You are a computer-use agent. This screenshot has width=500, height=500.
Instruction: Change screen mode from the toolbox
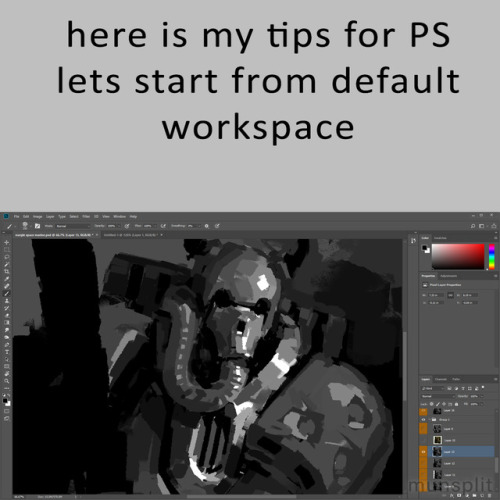6,418
